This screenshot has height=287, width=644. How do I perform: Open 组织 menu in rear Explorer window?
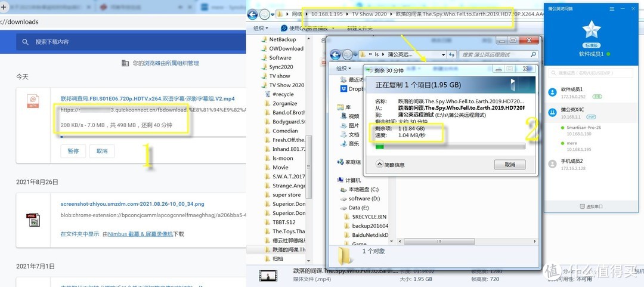point(261,28)
